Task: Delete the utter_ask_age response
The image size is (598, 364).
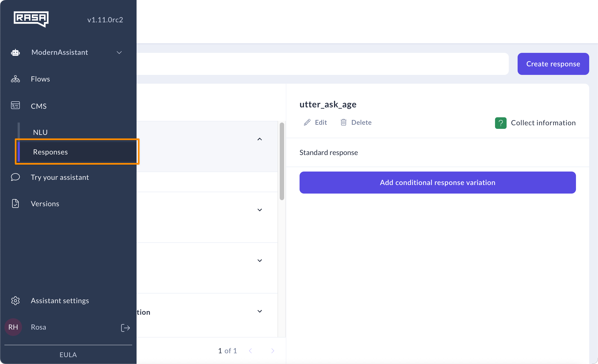Action: (356, 123)
